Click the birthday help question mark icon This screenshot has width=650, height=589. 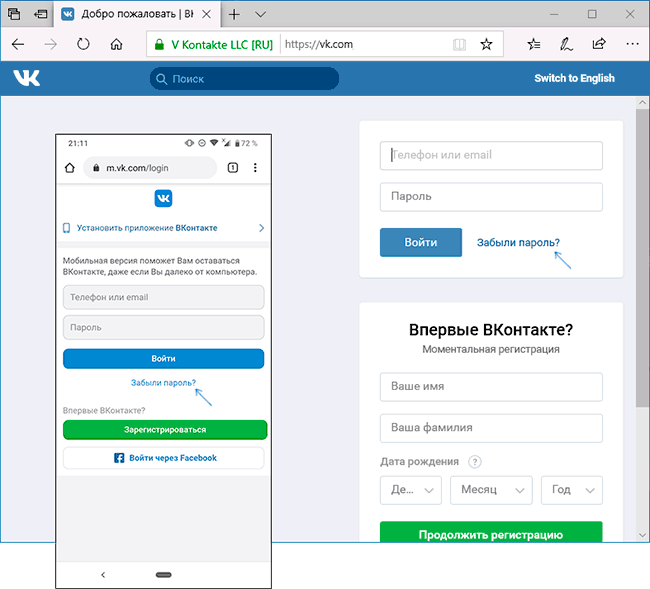(475, 461)
